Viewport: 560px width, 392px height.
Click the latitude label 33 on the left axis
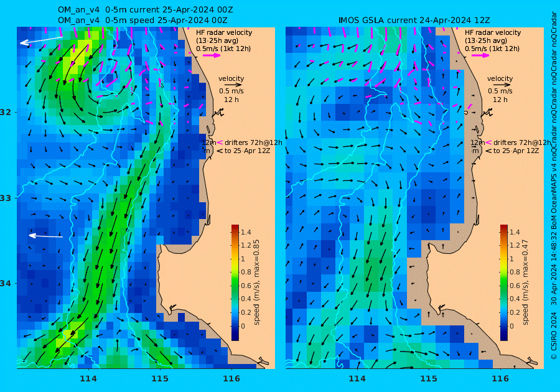tap(6, 198)
